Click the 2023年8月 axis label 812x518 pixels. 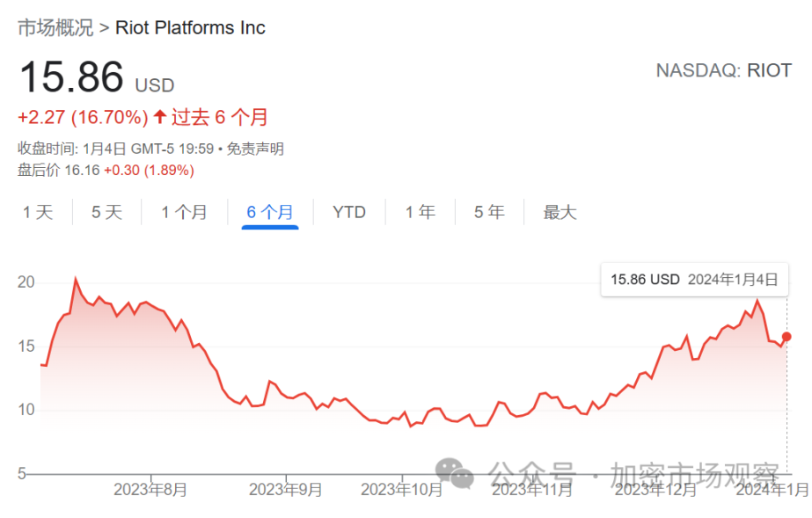tap(150, 491)
